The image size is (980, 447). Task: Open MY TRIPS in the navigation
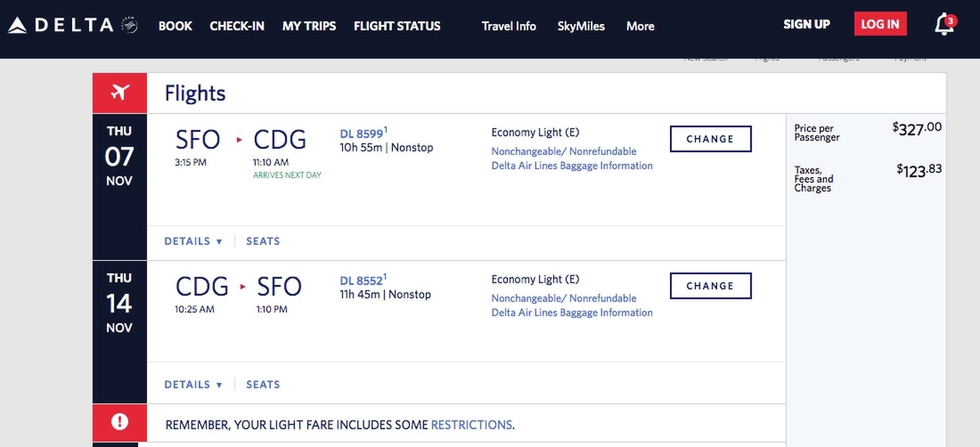[309, 26]
